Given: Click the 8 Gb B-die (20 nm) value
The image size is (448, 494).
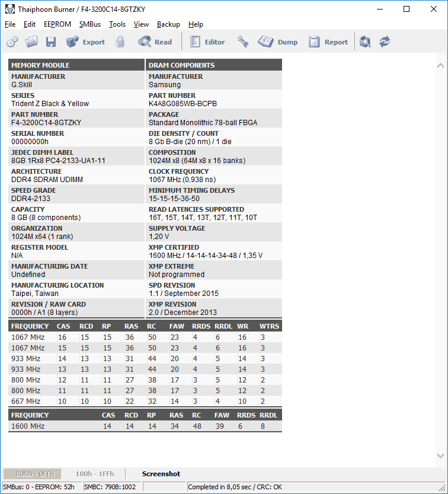Looking at the screenshot, I should click(x=190, y=142).
